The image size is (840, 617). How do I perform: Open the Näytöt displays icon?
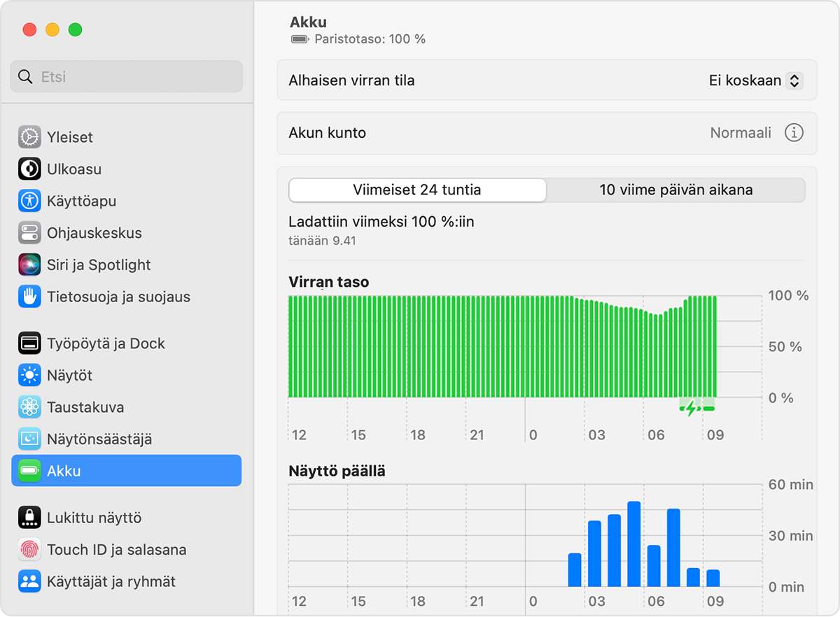[x=29, y=376]
